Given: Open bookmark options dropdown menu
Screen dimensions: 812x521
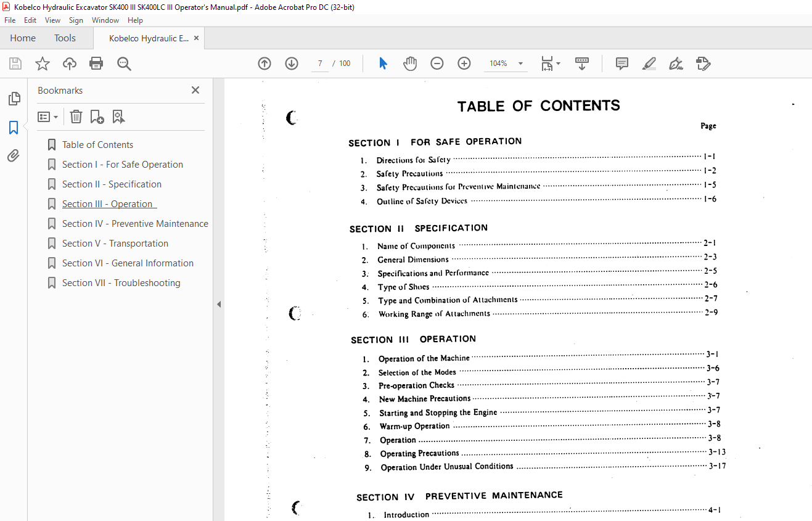Looking at the screenshot, I should click(47, 117).
